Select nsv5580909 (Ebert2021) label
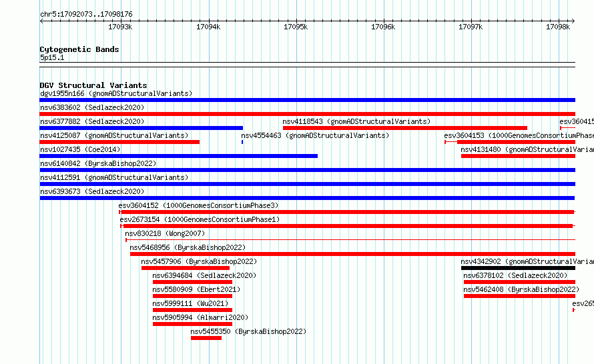Image resolution: width=594 pixels, height=364 pixels. [x=196, y=289]
